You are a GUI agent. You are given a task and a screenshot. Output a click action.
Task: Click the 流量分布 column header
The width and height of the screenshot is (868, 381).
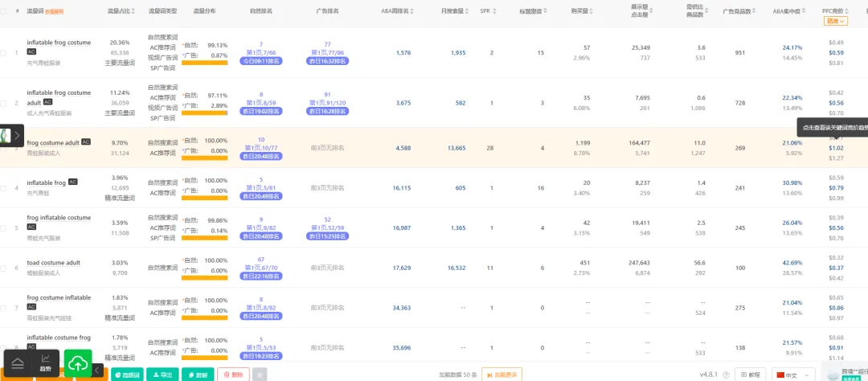pos(204,11)
